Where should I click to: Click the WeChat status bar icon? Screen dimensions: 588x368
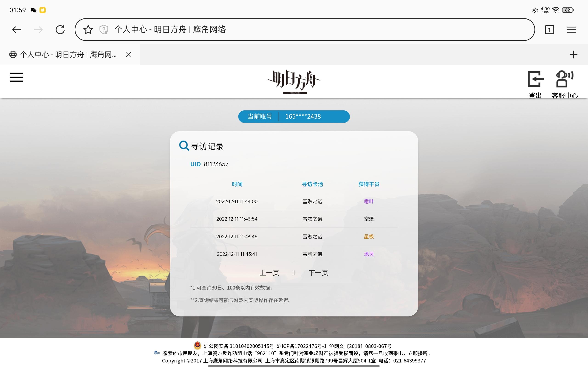[x=34, y=10]
